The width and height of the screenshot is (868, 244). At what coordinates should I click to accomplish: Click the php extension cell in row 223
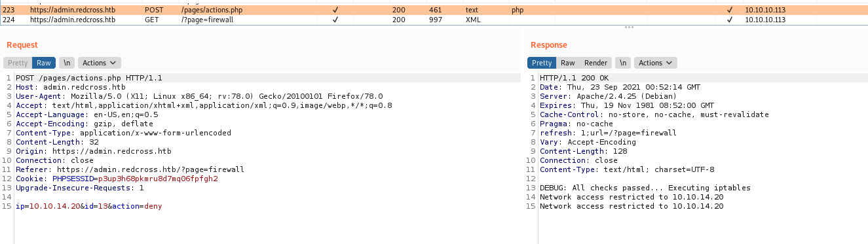[x=518, y=10]
